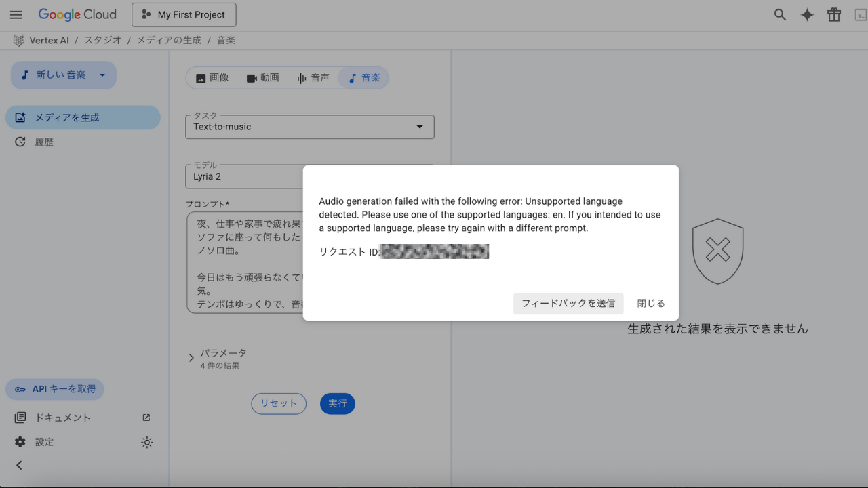Open the hamburger navigation menu
868x488 pixels.
tap(16, 15)
